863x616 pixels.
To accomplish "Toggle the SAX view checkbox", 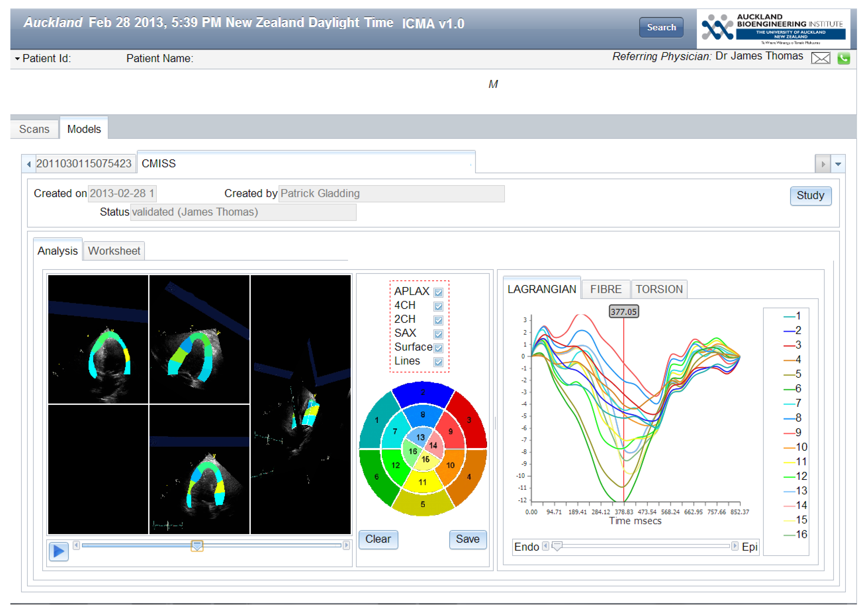I will 438,334.
